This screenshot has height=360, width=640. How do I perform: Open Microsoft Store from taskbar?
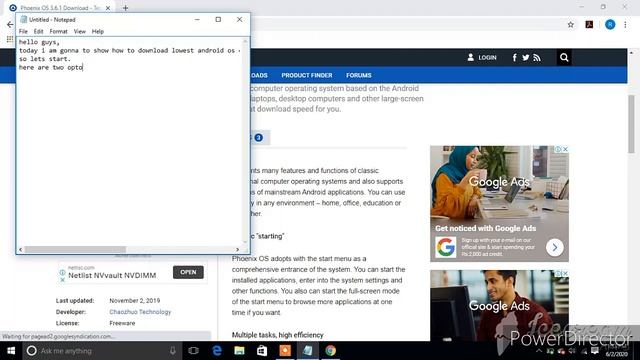(262, 351)
